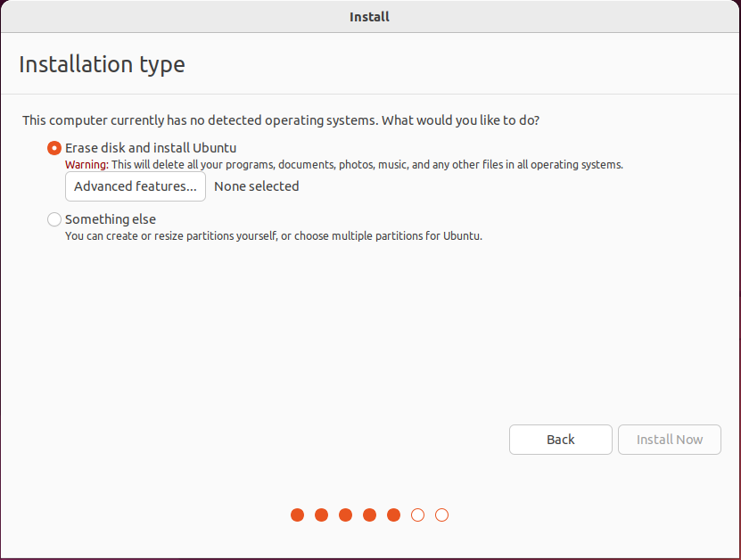Screen dimensions: 741x560
Task: Choose the Something else radio button
Action: pyautogui.click(x=54, y=219)
